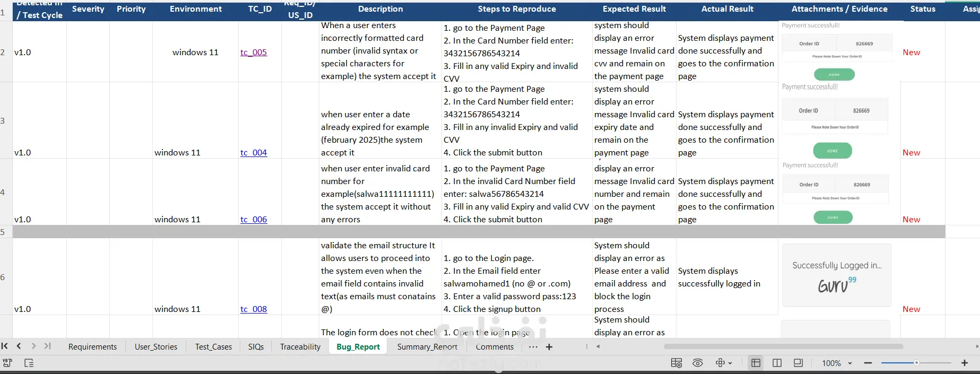Viewport: 980px width, 374px height.
Task: Select the windows 11 cell in tc_005 row
Action: pyautogui.click(x=195, y=52)
